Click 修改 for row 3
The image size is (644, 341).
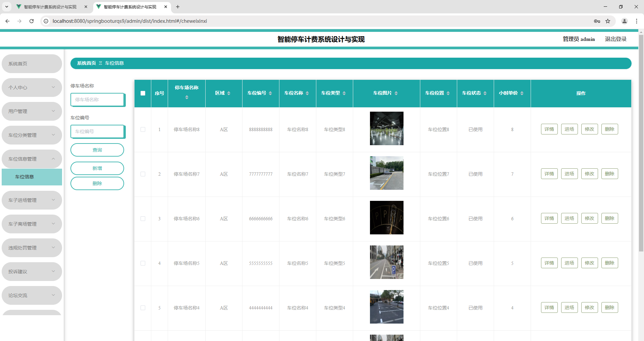pos(590,218)
